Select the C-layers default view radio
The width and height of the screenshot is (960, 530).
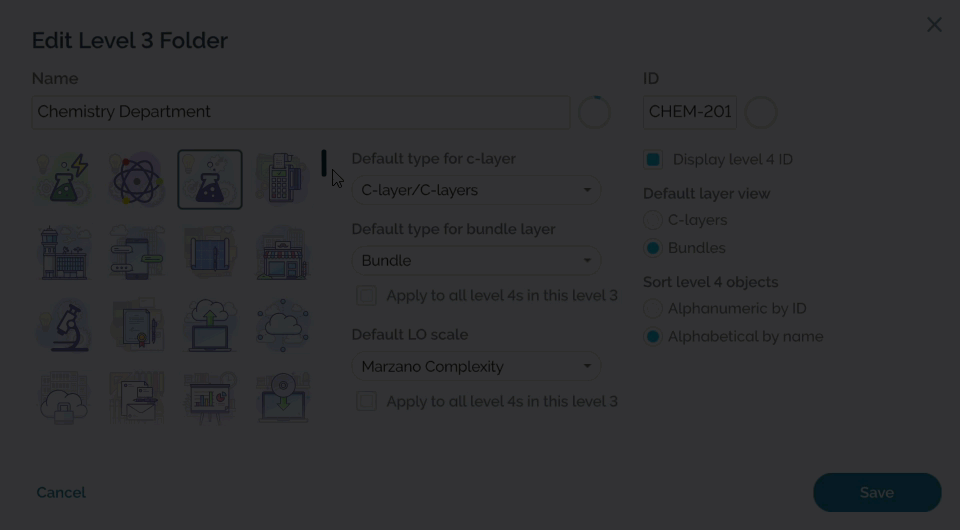tap(653, 220)
